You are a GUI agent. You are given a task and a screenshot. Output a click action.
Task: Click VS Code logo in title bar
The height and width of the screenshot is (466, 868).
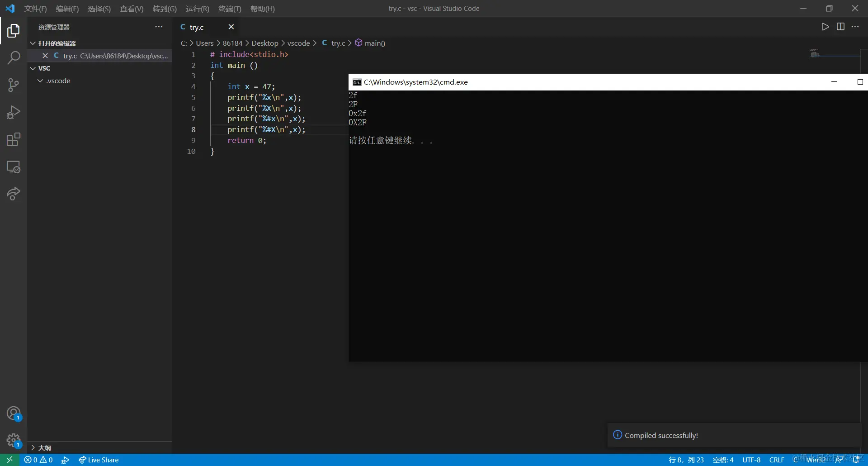pos(10,9)
